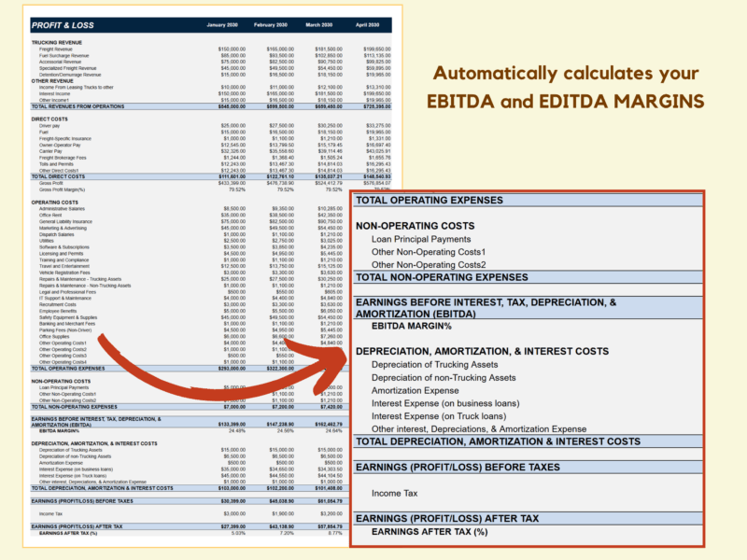Click EARNINGS (PROFIT/LOSS) BEFORE TAXES, enlarged panel

tap(458, 468)
